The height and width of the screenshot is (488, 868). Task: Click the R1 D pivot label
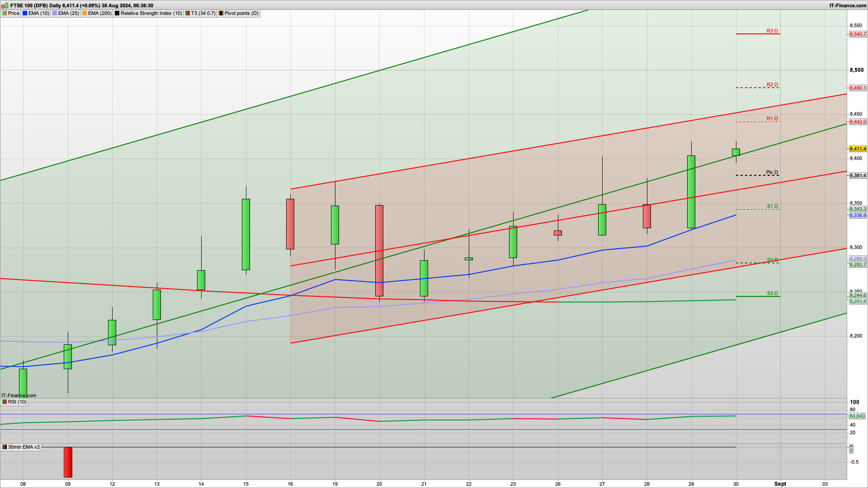point(772,118)
